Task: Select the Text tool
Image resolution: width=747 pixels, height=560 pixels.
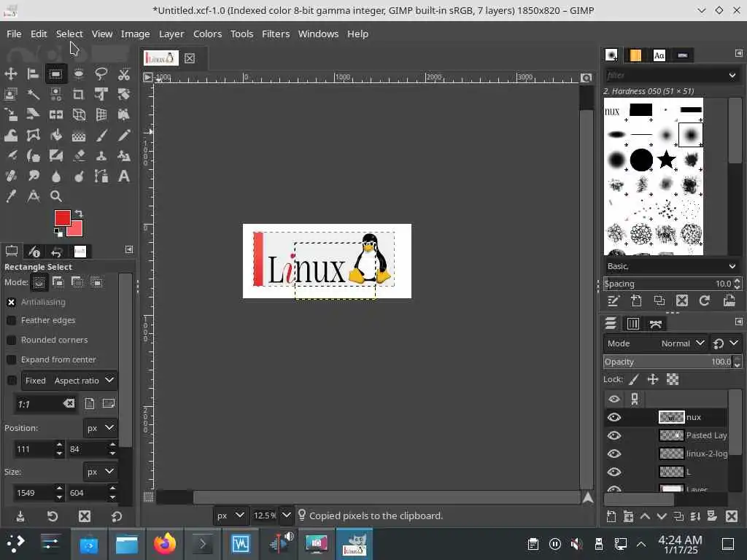Action: pos(124,176)
